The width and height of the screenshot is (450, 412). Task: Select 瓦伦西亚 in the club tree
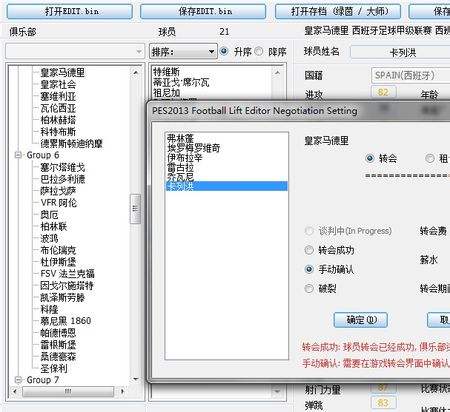(58, 108)
